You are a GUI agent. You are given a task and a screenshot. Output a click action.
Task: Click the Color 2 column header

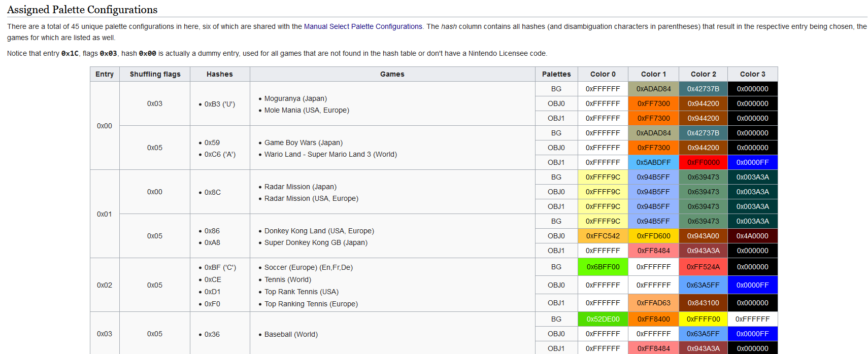pyautogui.click(x=703, y=74)
